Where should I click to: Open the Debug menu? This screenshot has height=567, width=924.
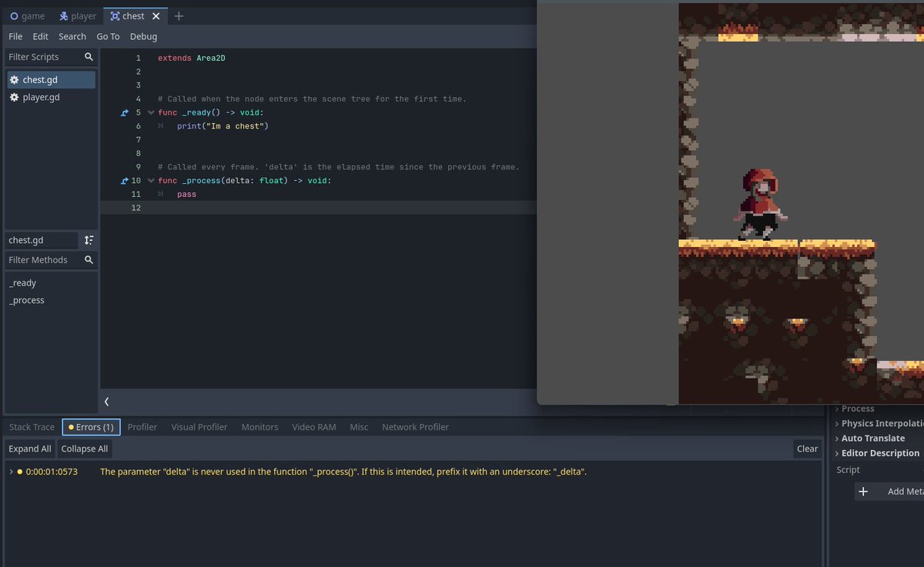pyautogui.click(x=143, y=36)
